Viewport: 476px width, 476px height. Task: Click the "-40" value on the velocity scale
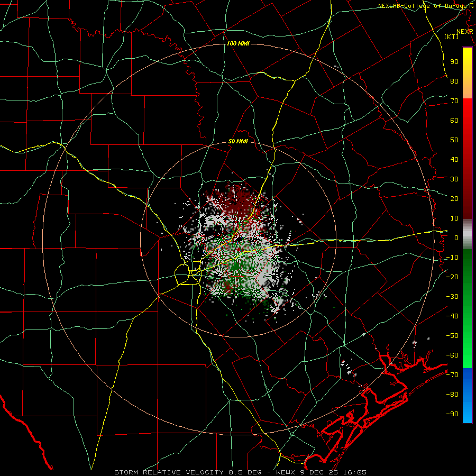click(x=452, y=316)
